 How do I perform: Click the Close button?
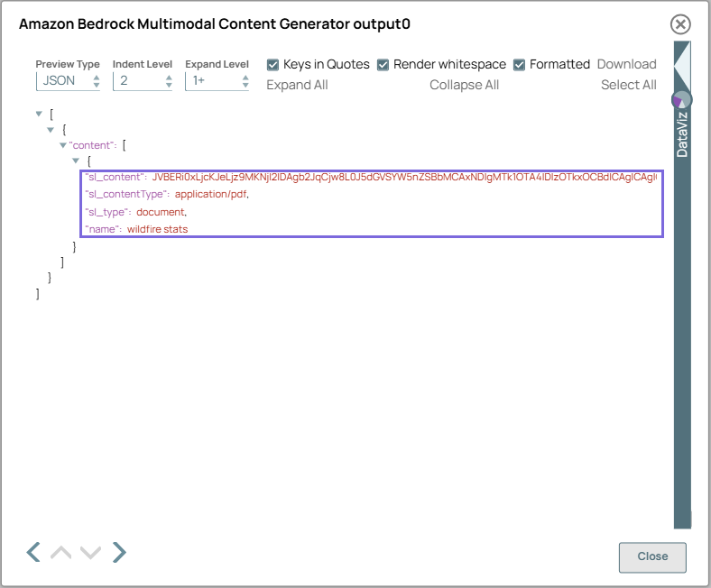652,557
